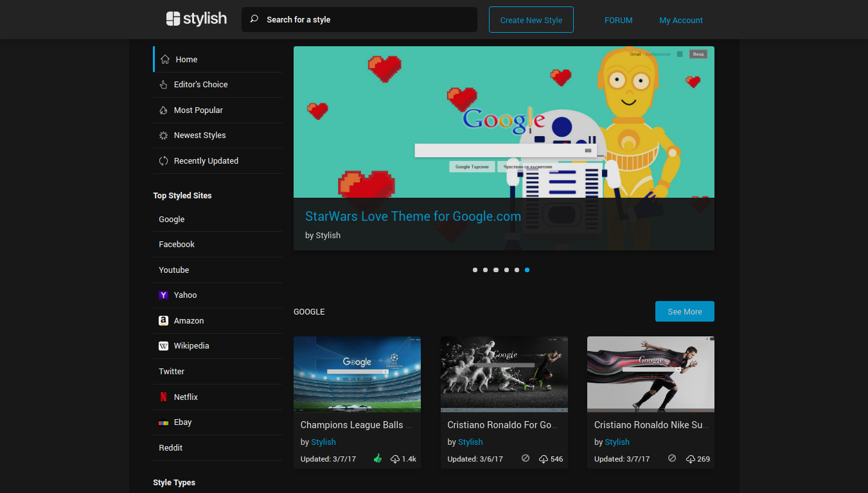Open StarWars Love Theme for Google.com title

click(413, 216)
